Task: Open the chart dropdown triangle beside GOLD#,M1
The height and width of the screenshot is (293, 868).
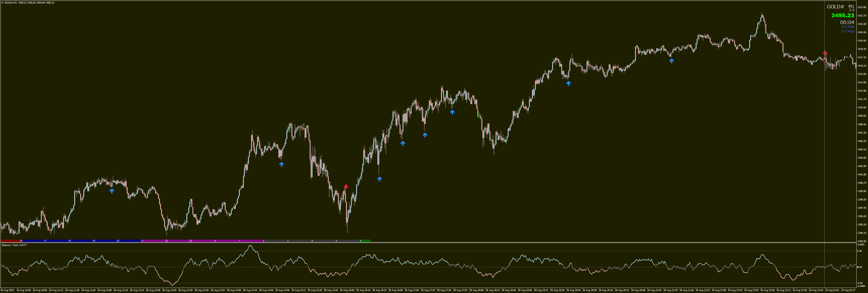Action: point(2,3)
